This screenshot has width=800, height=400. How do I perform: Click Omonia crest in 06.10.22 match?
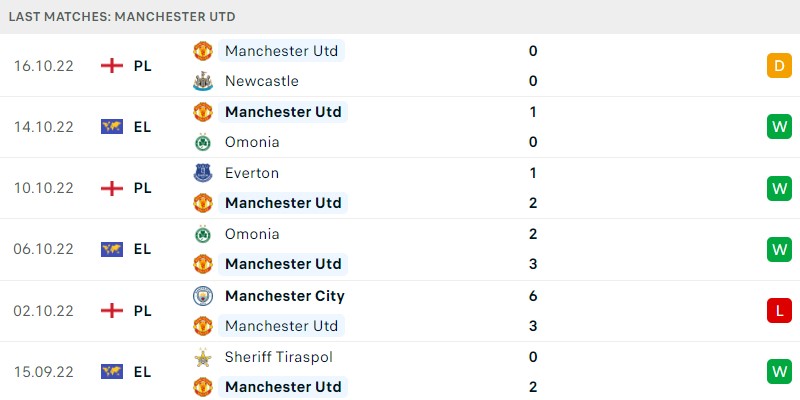tap(203, 234)
